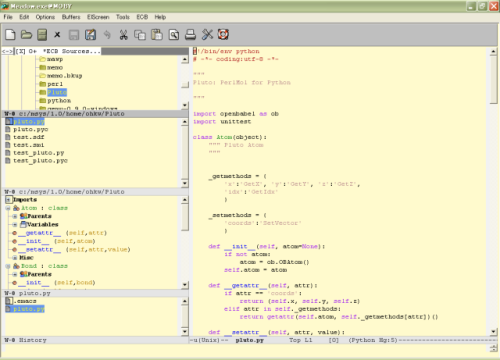The width and height of the screenshot is (500, 360).
Task: Expand the Misc node under Atom
Action: (15, 258)
